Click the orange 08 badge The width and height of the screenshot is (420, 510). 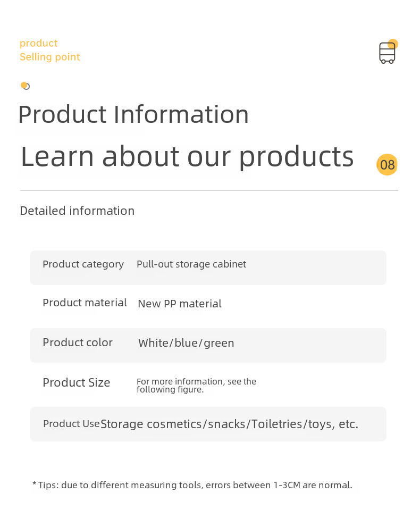pyautogui.click(x=387, y=165)
